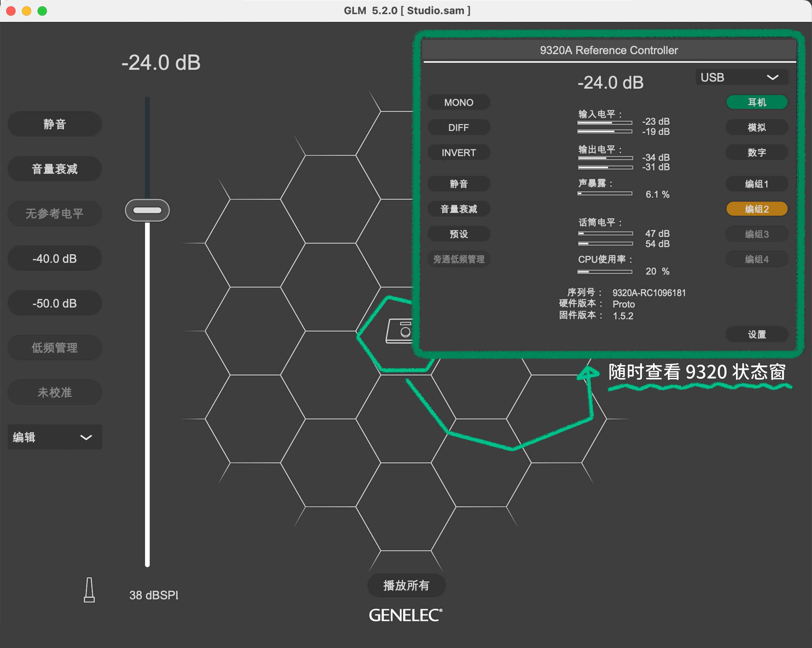Open the 编辑 dropdown menu
The height and width of the screenshot is (648, 812).
click(55, 437)
